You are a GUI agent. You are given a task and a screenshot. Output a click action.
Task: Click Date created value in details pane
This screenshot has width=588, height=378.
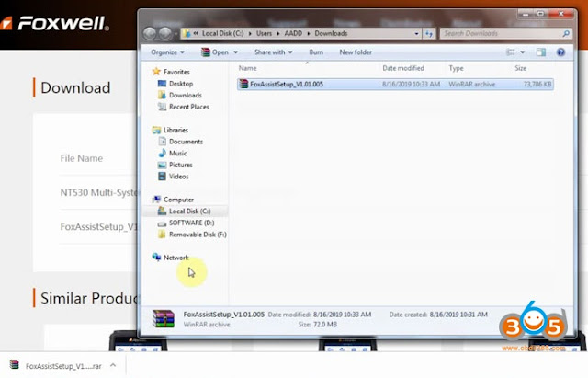pyautogui.click(x=458, y=315)
